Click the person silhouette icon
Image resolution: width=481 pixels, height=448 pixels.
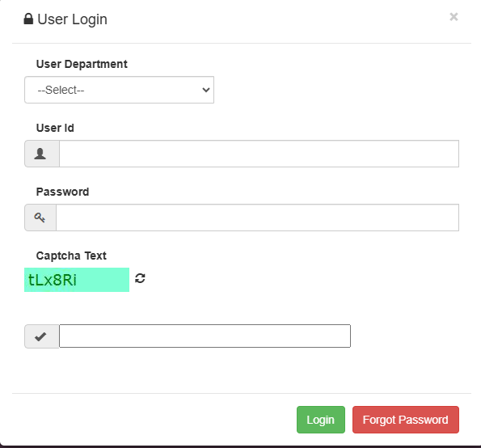40,154
